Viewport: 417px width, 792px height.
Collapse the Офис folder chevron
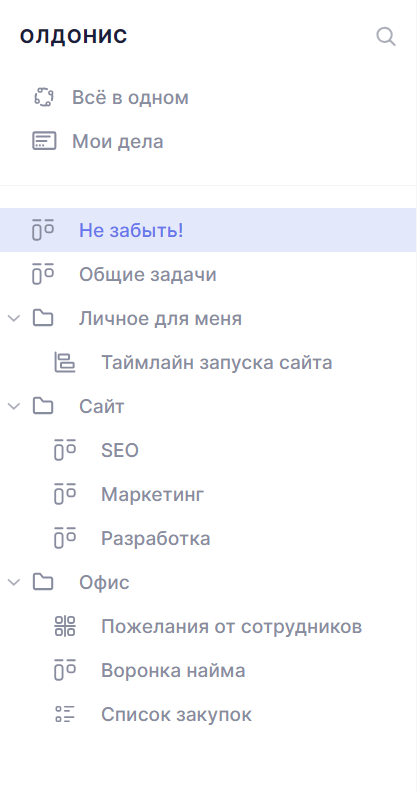click(x=14, y=582)
